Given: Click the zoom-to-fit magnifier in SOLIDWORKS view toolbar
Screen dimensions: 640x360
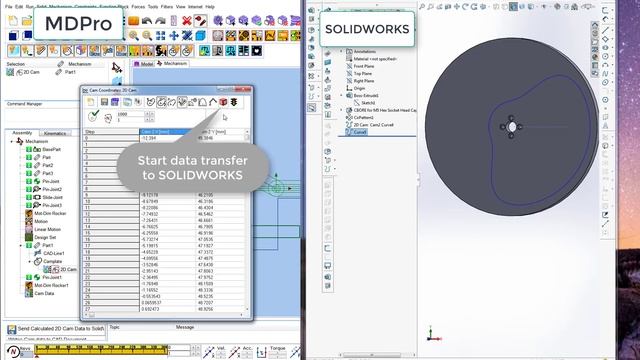Looking at the screenshot, I should coord(422,7).
